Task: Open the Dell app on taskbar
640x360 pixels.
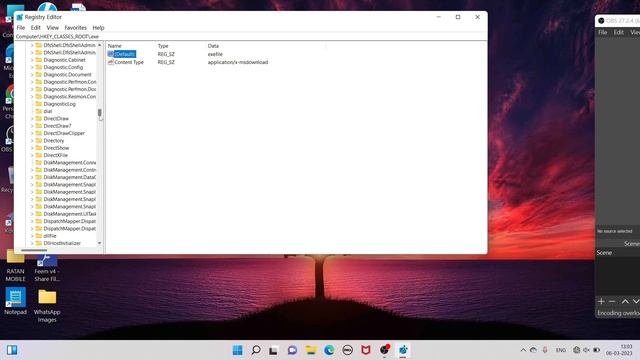Action: coord(347,350)
